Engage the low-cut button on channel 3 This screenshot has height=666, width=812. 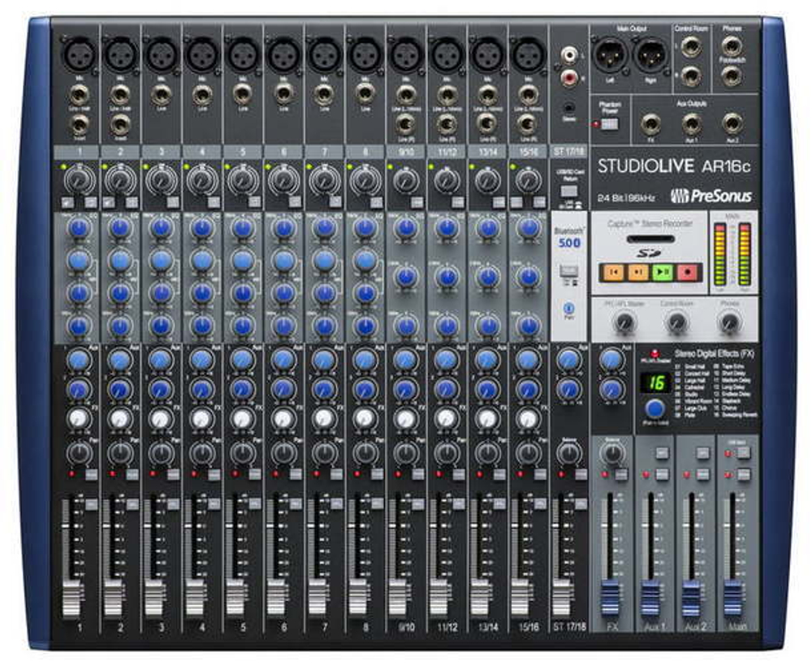[x=174, y=202]
